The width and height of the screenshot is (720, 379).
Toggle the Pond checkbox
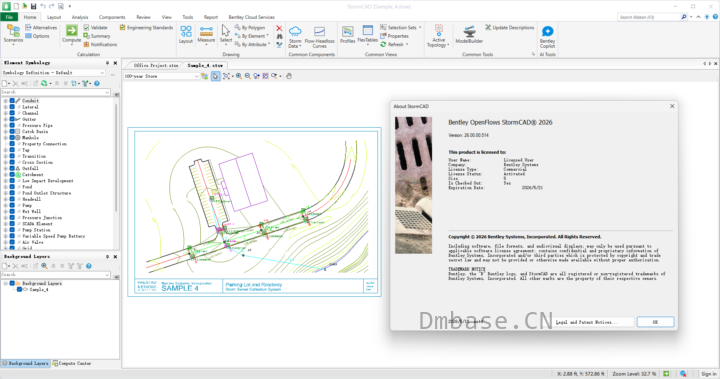tap(12, 187)
